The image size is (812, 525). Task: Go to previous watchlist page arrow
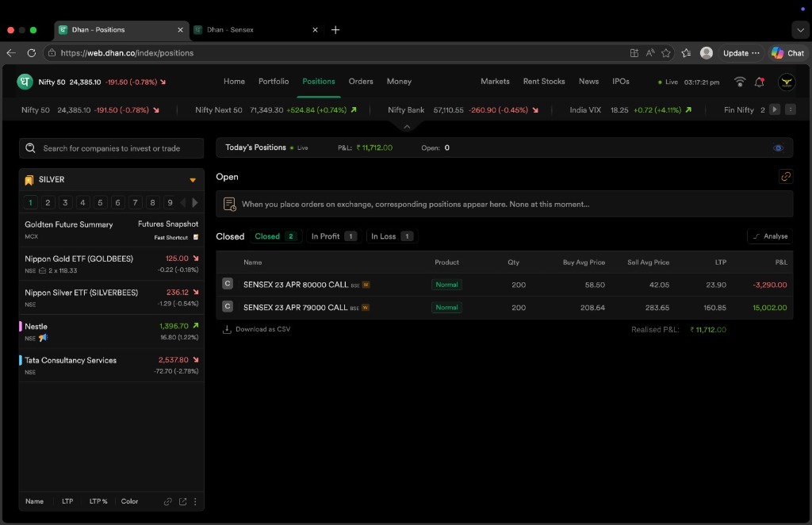(x=183, y=202)
